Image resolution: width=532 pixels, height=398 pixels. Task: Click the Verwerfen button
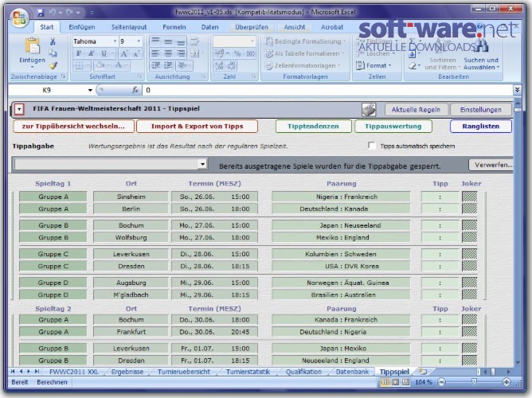[491, 165]
